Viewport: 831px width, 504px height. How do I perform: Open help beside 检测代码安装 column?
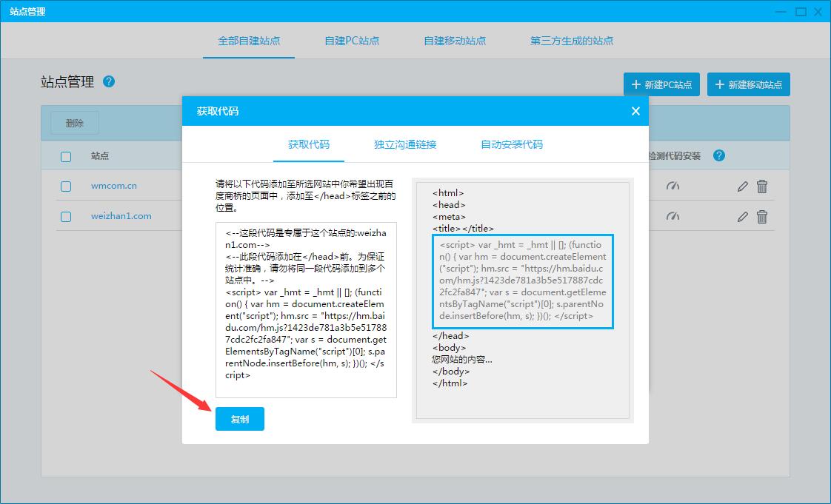(718, 155)
